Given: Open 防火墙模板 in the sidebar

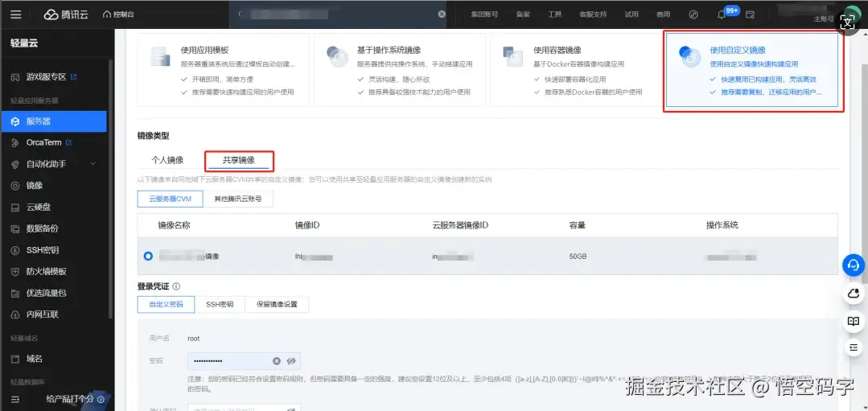Looking at the screenshot, I should point(47,272).
